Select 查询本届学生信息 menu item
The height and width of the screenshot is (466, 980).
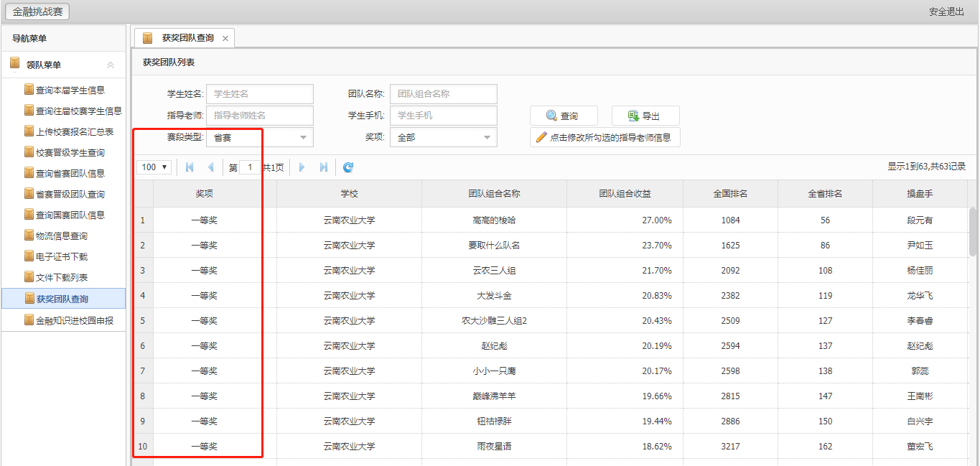click(70, 90)
